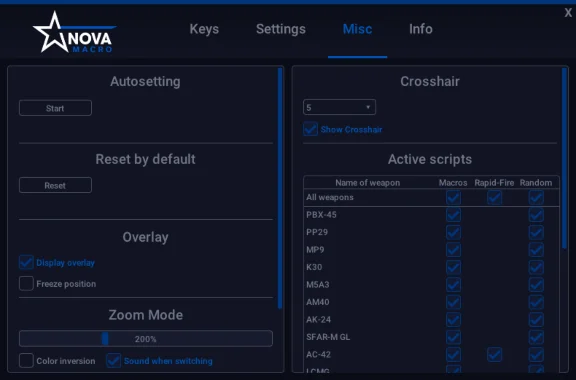Toggle Macros checkbox for SFAR-M GL
The width and height of the screenshot is (576, 380).
[453, 337]
